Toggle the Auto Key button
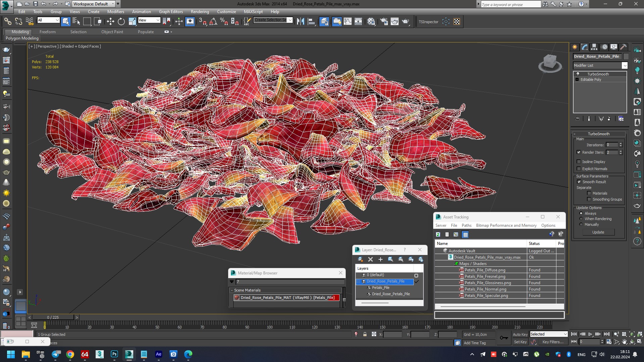The image size is (644, 362). (520, 334)
